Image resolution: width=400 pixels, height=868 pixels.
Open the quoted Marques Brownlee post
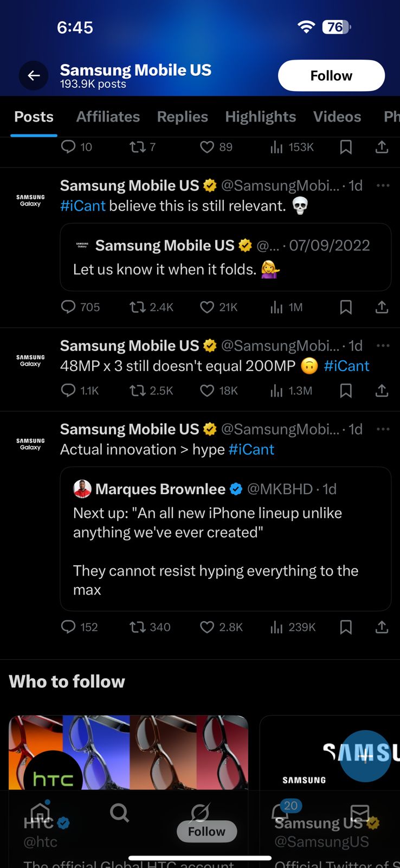pos(225,538)
